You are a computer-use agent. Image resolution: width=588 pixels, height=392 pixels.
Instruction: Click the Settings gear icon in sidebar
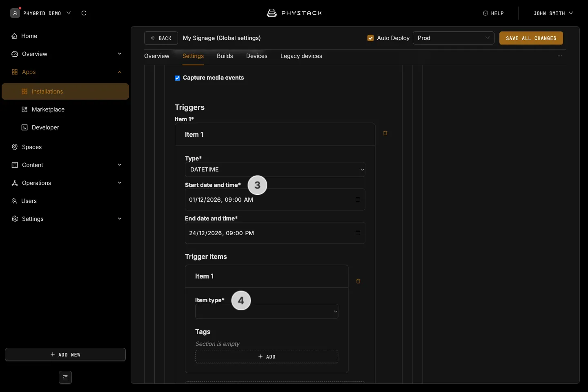coord(15,219)
